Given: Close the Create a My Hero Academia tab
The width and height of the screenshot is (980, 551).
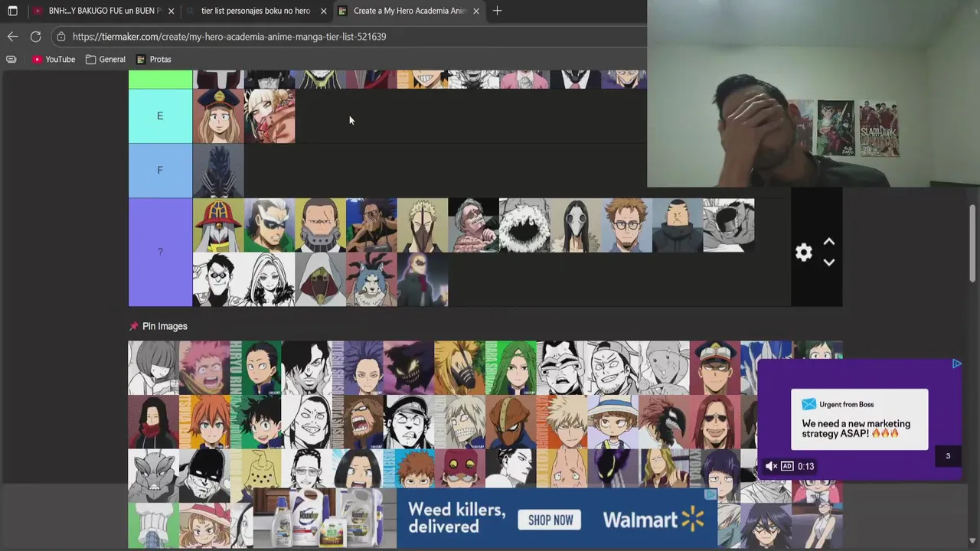Looking at the screenshot, I should 476,11.
